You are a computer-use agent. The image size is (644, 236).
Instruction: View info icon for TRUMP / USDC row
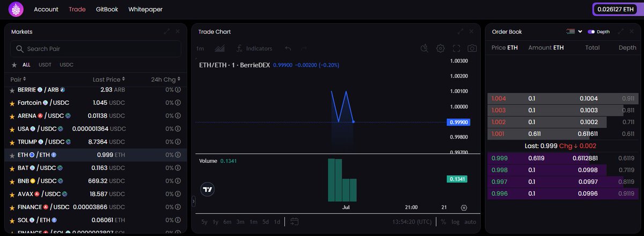pyautogui.click(x=178, y=142)
